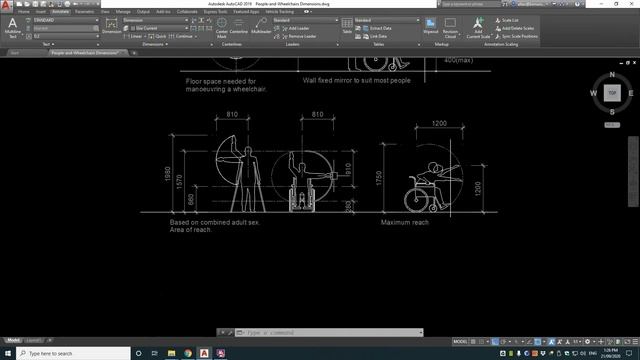640x360 pixels.
Task: Select the Multiline Text tool
Action: coord(13,27)
